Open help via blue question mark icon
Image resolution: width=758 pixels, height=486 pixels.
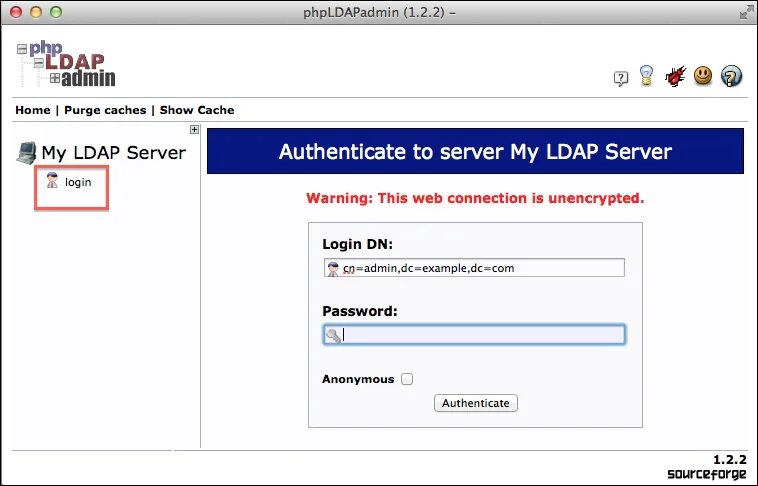pyautogui.click(x=731, y=76)
